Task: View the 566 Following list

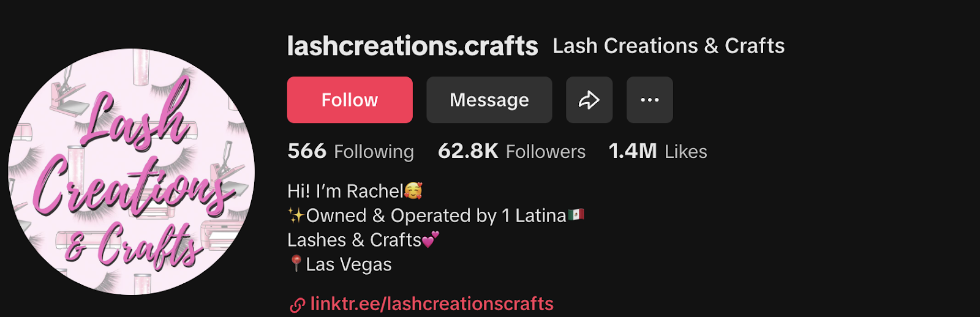Action: click(351, 151)
